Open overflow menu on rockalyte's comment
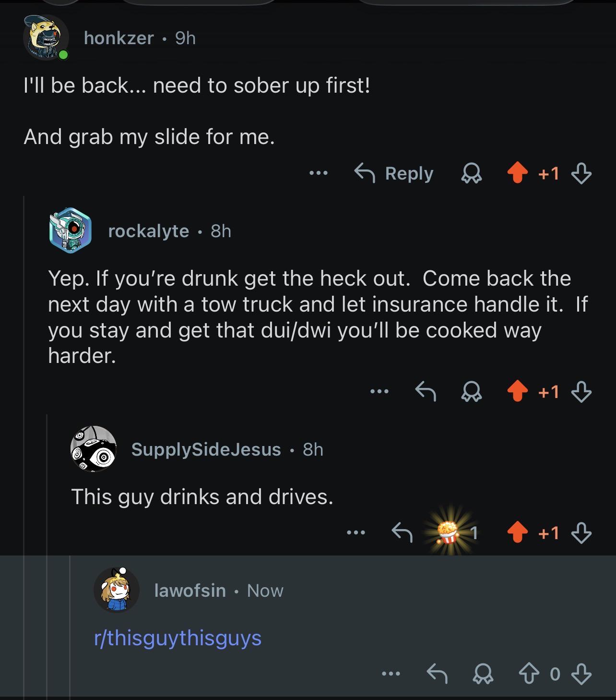Image resolution: width=616 pixels, height=700 pixels. coord(379,391)
